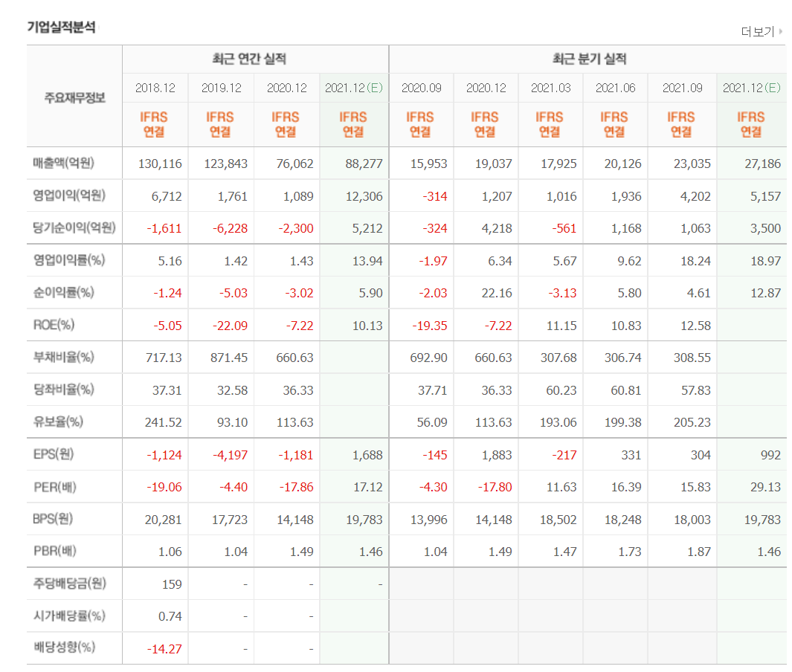
Task: Click the quarterly 2021.03 column header
Action: coord(550,88)
